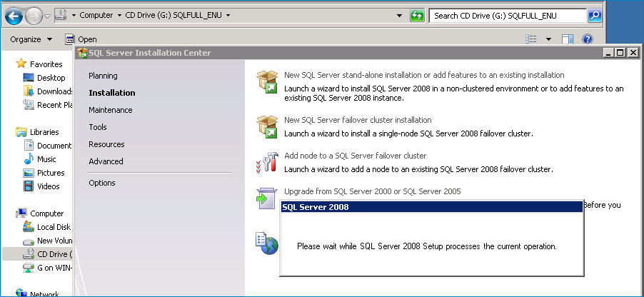Select Libraries in navigation pane
The width and height of the screenshot is (644, 297).
[44, 132]
